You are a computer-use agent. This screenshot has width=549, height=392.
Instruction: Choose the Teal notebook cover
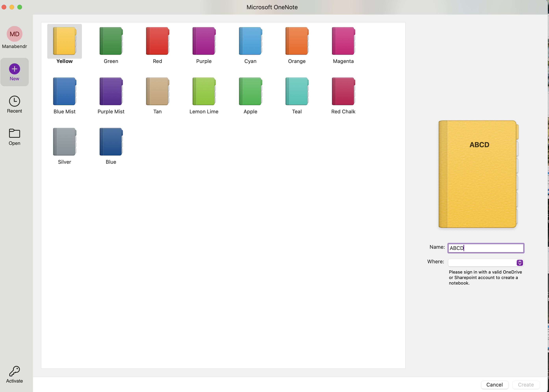pos(297,92)
